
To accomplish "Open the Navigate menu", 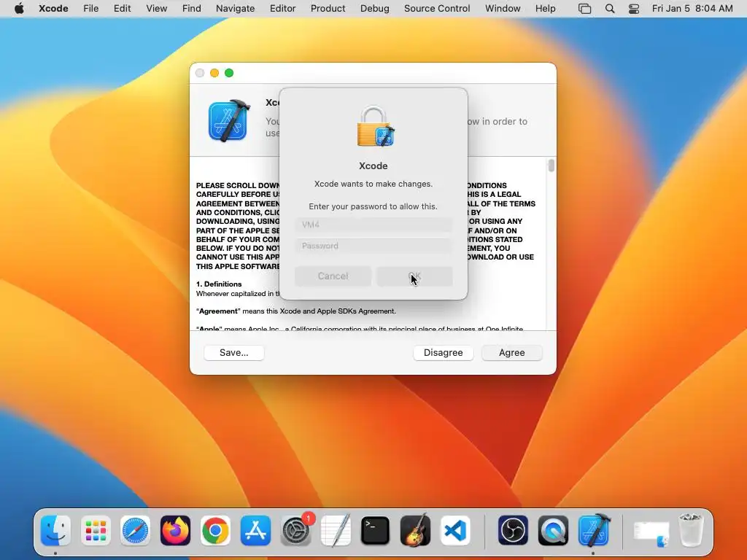I will 236,9.
